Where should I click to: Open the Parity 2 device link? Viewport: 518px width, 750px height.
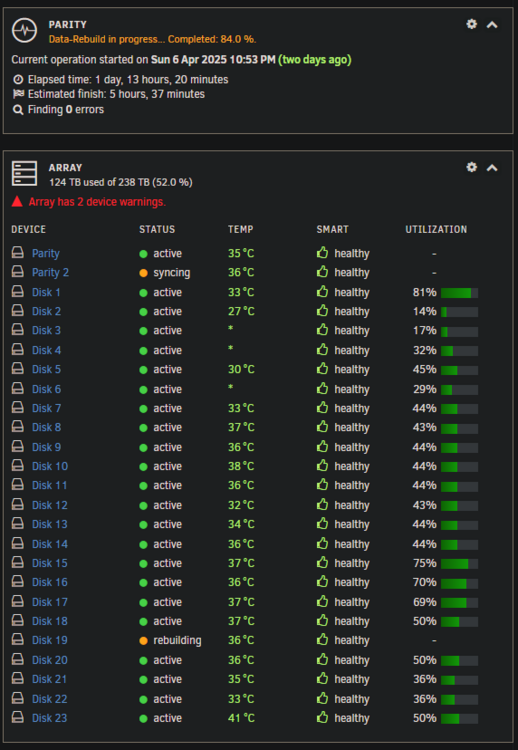pos(50,273)
